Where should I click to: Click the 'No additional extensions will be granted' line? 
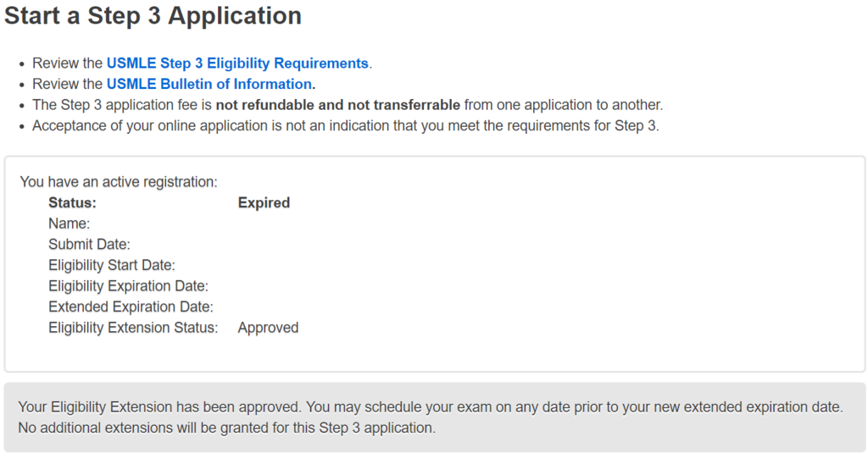226,428
